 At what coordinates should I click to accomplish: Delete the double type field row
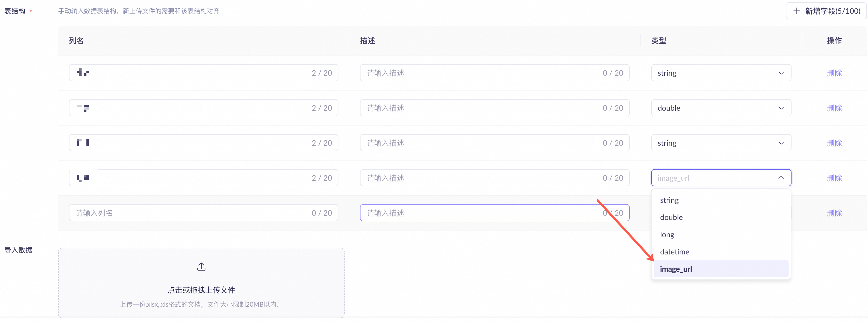point(834,108)
